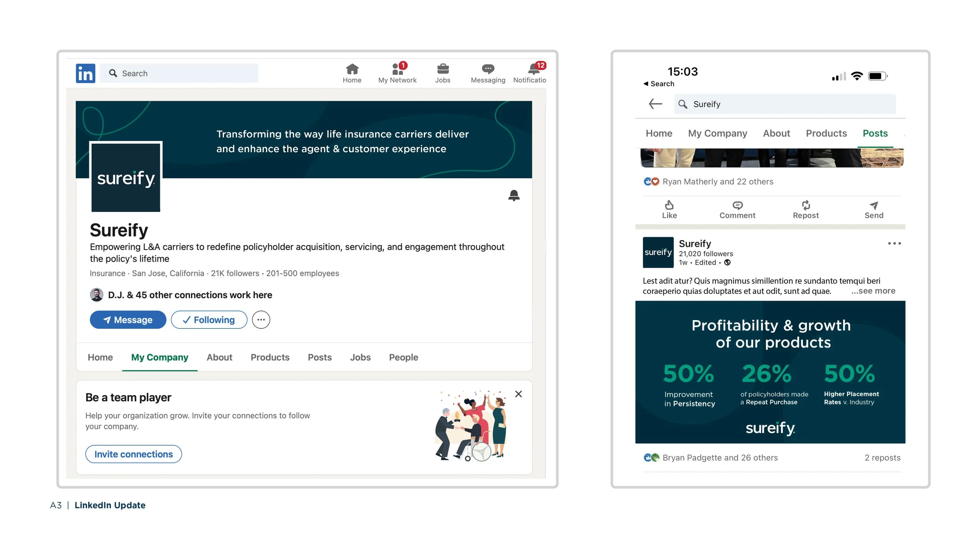Open the more options ellipsis beside Following
This screenshot has height=551, width=980.
pyautogui.click(x=261, y=320)
